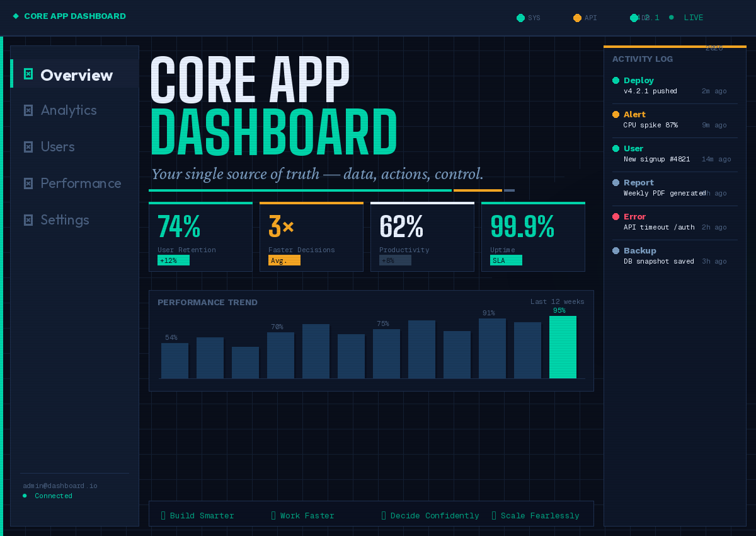The image size is (756, 536).
Task: Click the LIVE status indicator
Action: [687, 18]
